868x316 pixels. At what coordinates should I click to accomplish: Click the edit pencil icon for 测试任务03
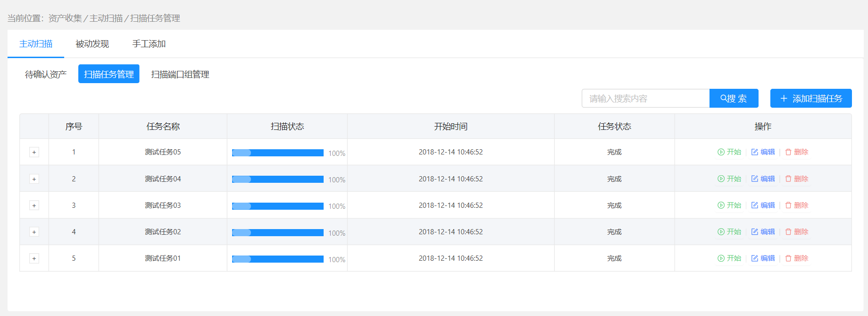point(755,205)
